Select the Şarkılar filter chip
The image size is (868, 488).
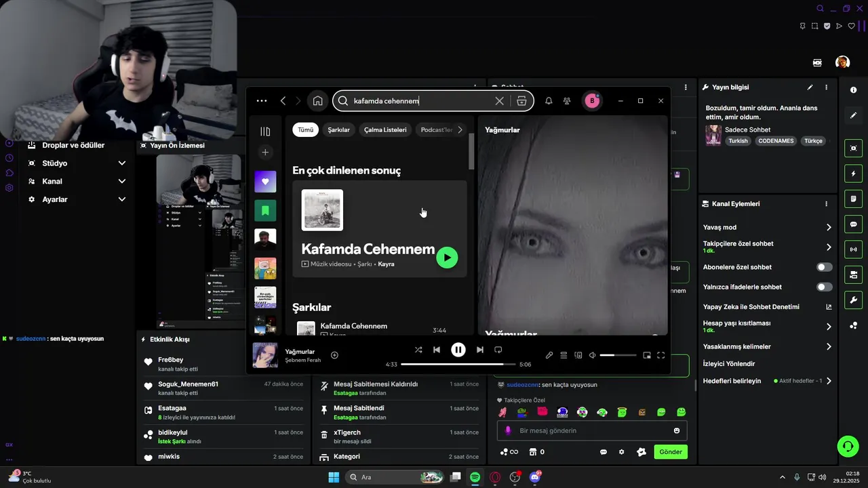[338, 129]
